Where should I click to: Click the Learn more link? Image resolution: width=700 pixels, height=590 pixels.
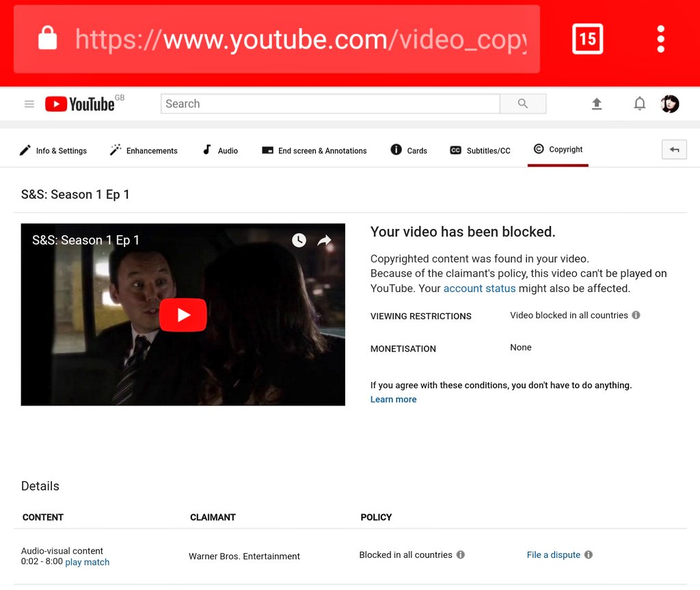point(393,399)
